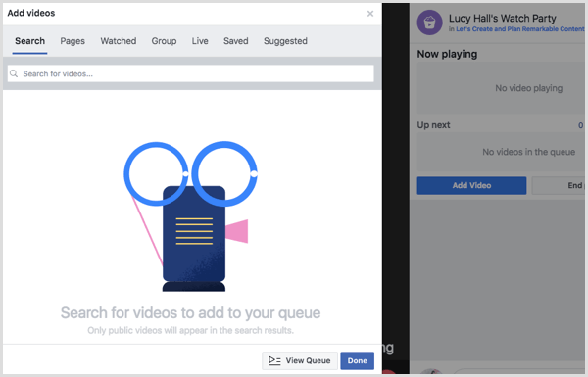The height and width of the screenshot is (377, 588).
Task: Click the playlist icon on View Queue
Action: coord(274,360)
